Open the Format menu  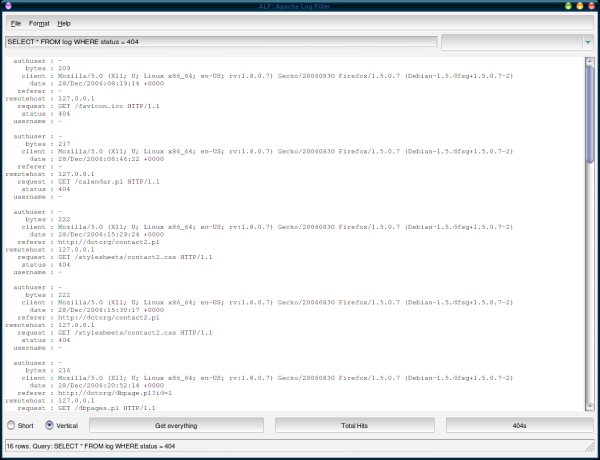point(39,23)
